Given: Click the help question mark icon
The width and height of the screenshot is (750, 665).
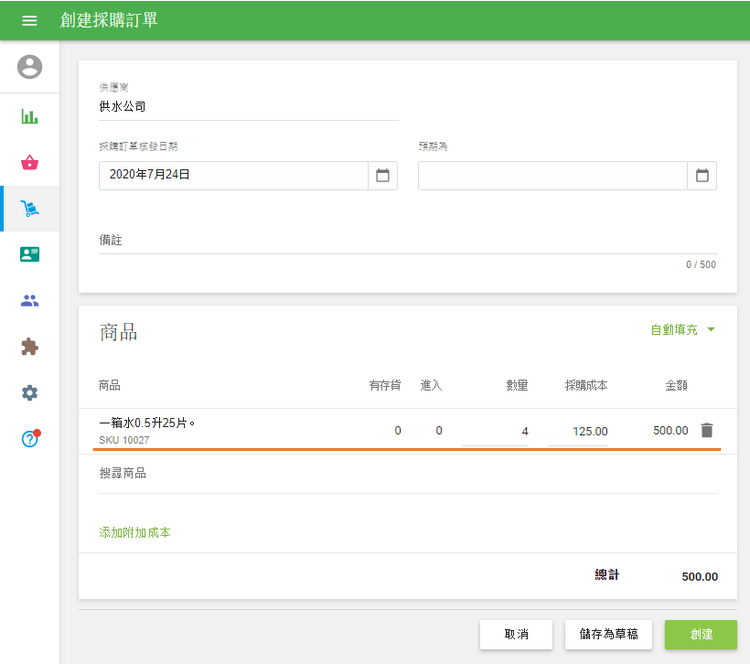Looking at the screenshot, I should point(30,439).
